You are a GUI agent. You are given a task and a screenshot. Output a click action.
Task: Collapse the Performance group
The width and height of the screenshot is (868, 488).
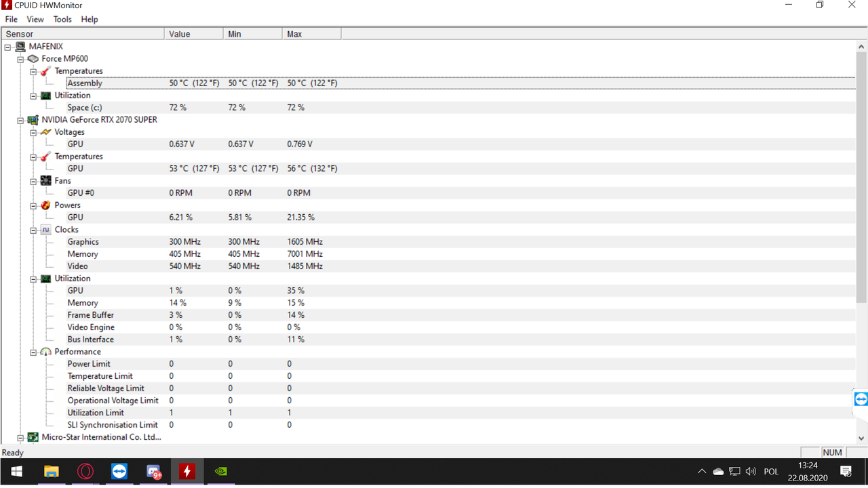click(33, 352)
